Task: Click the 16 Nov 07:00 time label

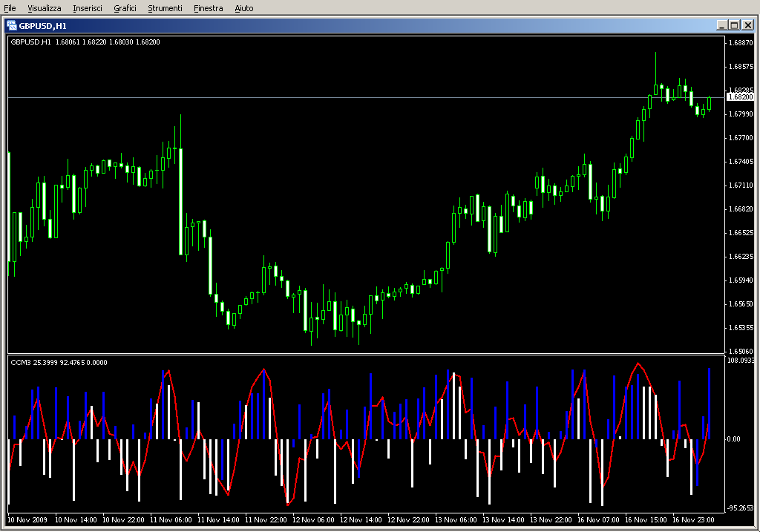Action: [598, 520]
